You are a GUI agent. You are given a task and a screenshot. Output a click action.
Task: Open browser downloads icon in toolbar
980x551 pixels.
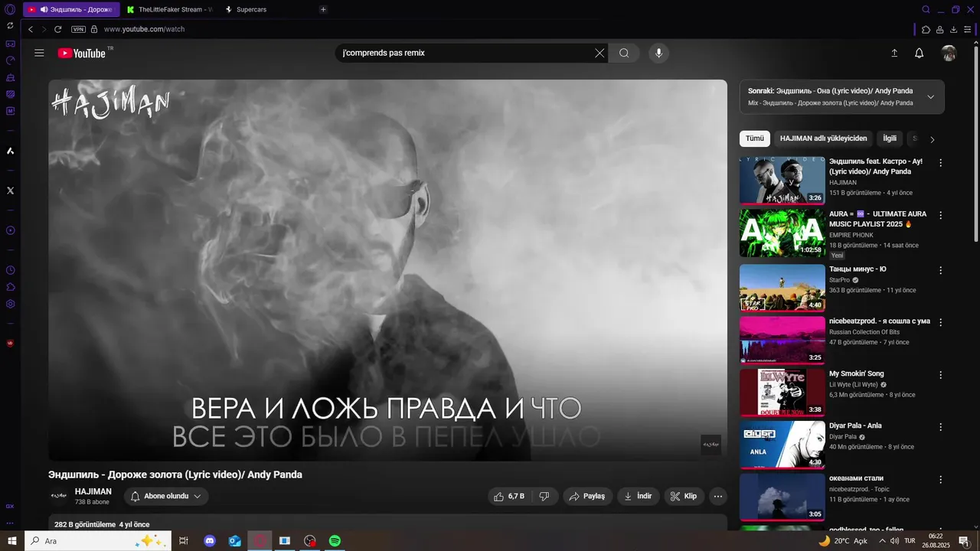954,29
